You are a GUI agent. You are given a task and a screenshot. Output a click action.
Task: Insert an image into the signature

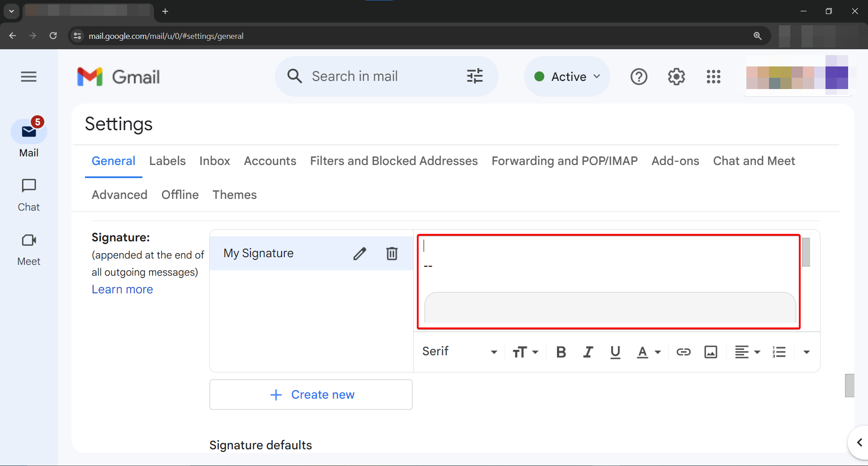[711, 352]
